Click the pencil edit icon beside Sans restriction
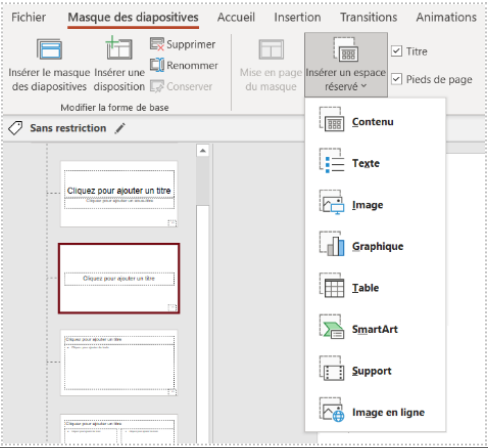Image resolution: width=488 pixels, height=448 pixels. [x=120, y=128]
